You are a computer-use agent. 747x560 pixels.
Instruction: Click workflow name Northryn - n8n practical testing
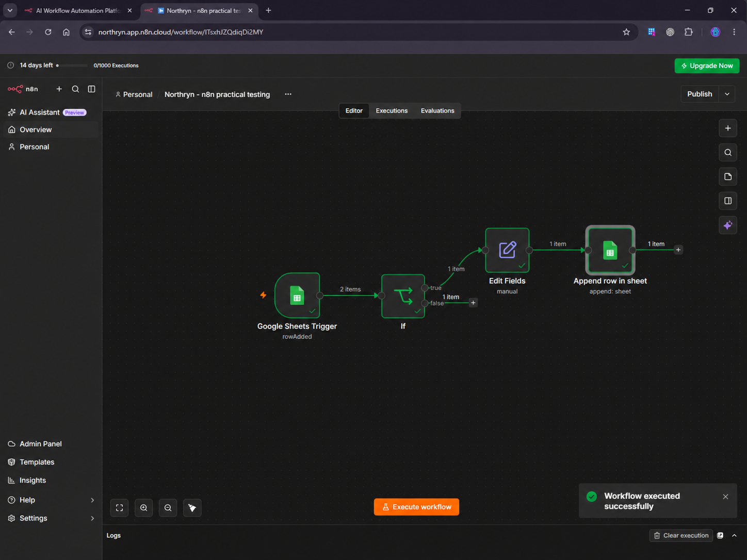(x=217, y=94)
